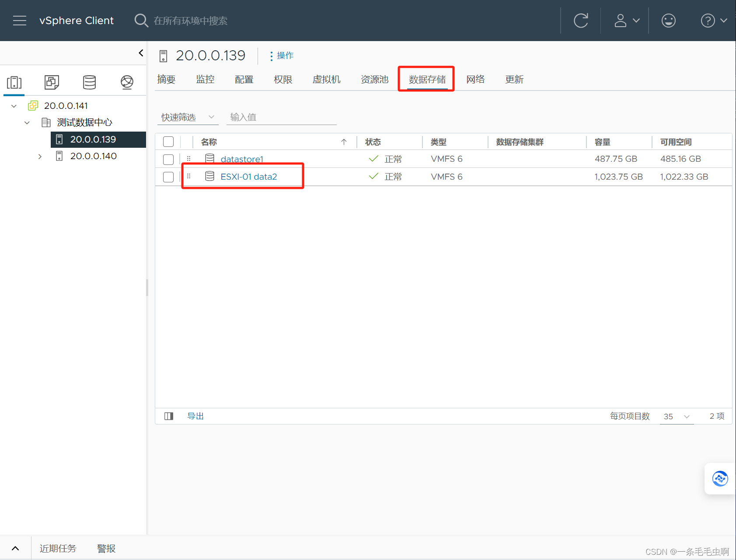Click the vSphere Client title
Viewport: 736px width, 560px height.
click(x=77, y=21)
